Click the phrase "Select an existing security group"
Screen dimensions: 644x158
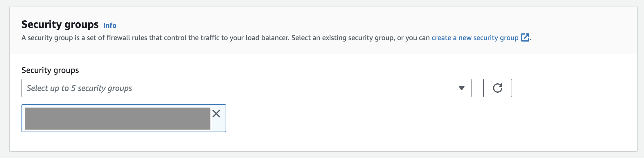click(343, 38)
